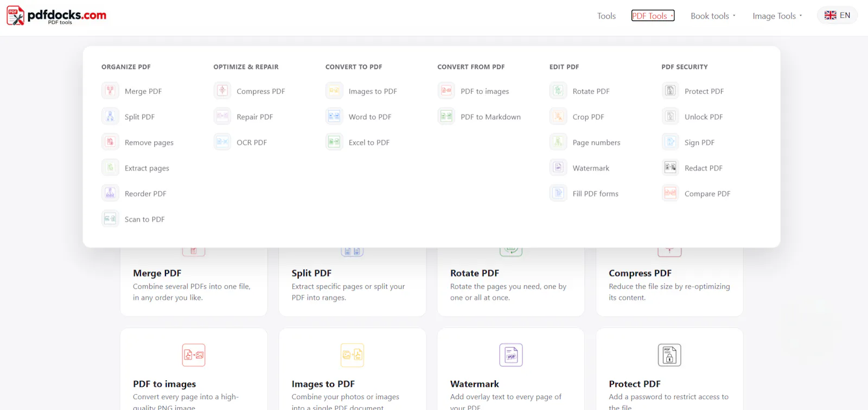Click the Watermark card icon below the menu
Viewport: 868px width, 410px height.
(511, 355)
